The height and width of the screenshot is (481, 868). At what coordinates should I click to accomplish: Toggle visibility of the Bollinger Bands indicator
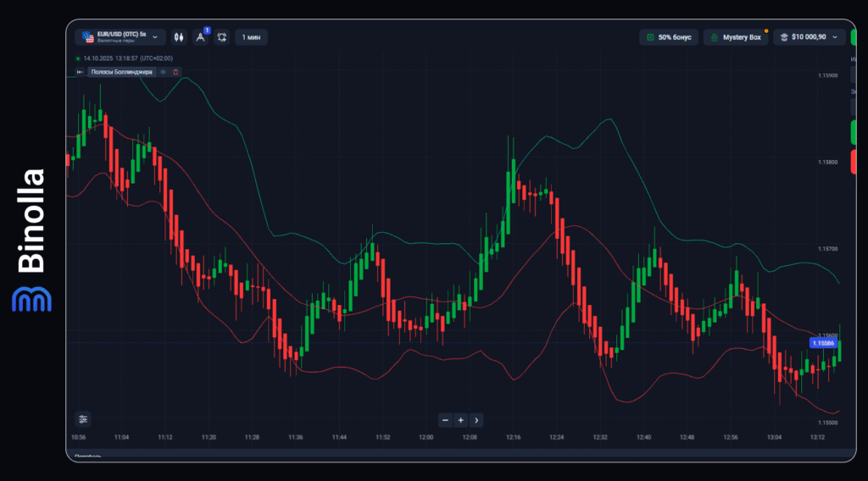point(164,72)
